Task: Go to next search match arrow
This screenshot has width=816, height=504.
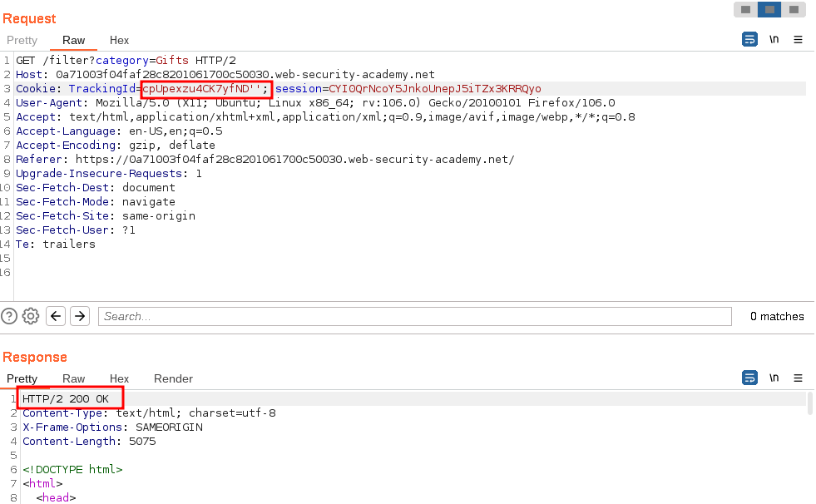Action: tap(80, 316)
